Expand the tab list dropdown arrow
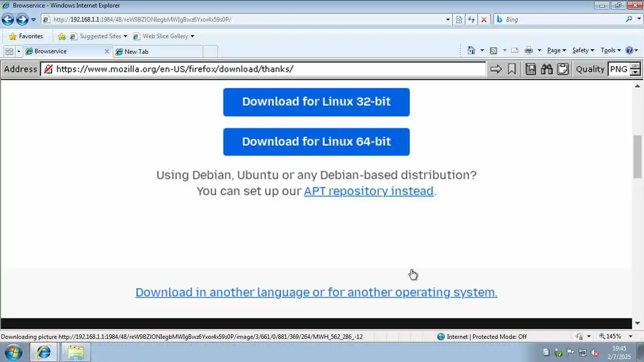Screen dimensions: 644x362 point(19,51)
